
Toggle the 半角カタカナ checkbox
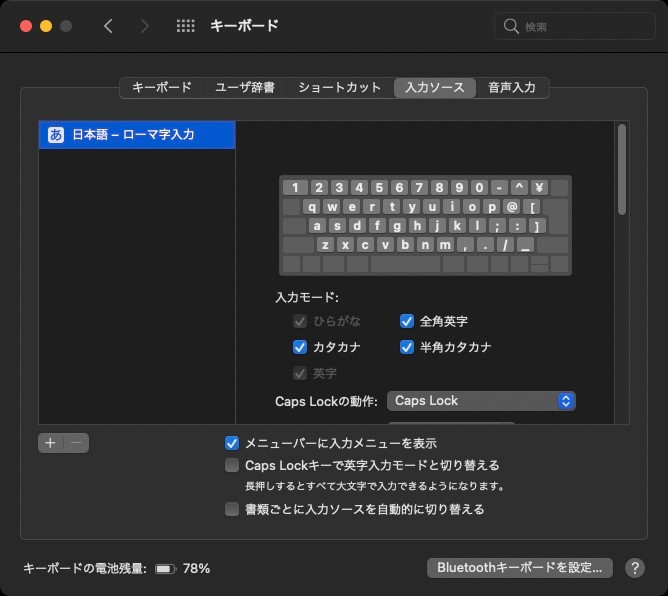click(407, 347)
